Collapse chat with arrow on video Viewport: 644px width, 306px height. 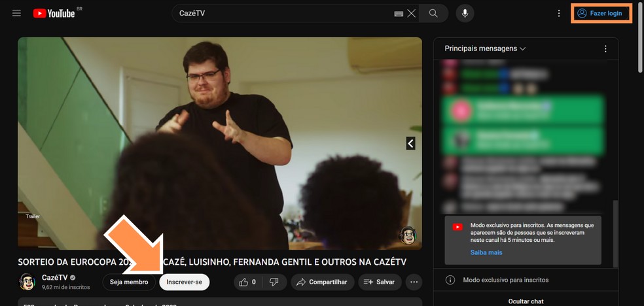pyautogui.click(x=411, y=143)
